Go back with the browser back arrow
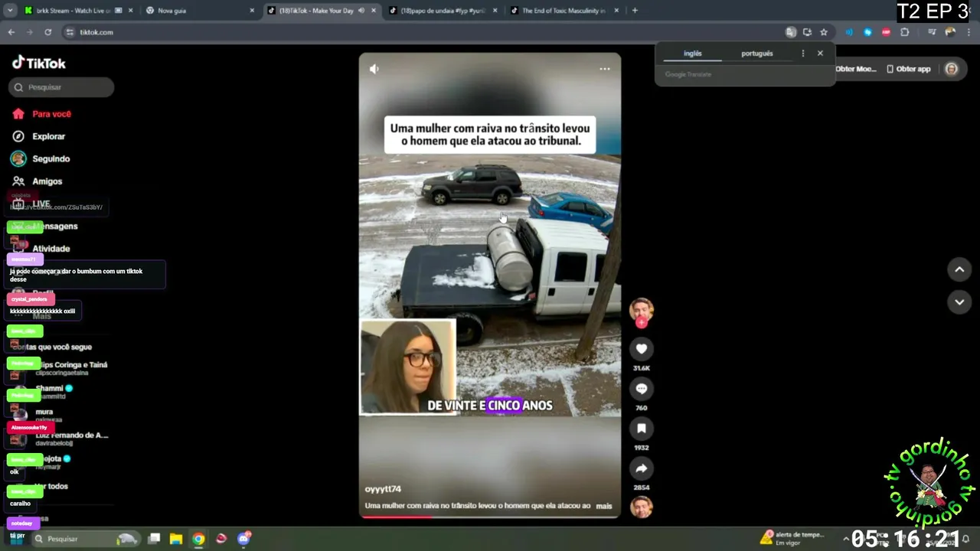The image size is (980, 551). [x=11, y=32]
